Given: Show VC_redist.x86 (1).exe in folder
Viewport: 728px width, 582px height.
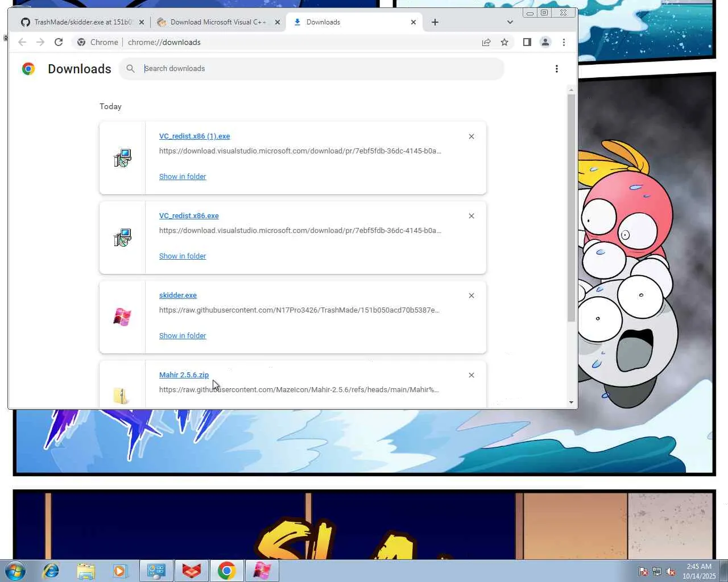Looking at the screenshot, I should click(x=183, y=177).
